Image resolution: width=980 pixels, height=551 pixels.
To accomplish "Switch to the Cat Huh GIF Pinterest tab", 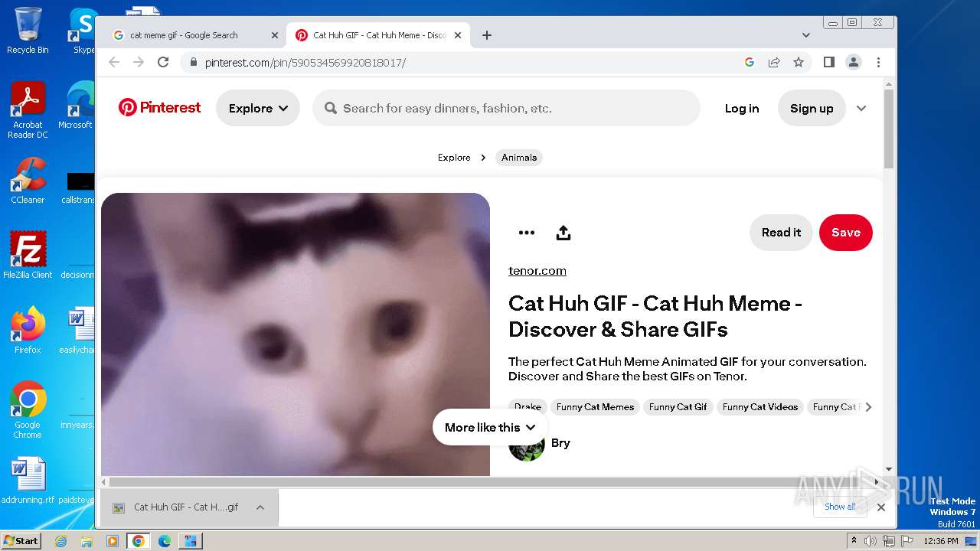I will pos(379,35).
